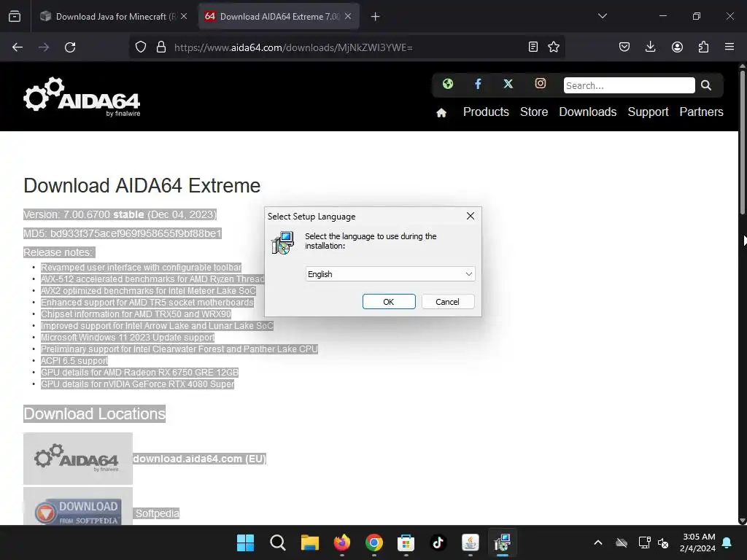Click the aida64.com URL address bar

tap(293, 47)
